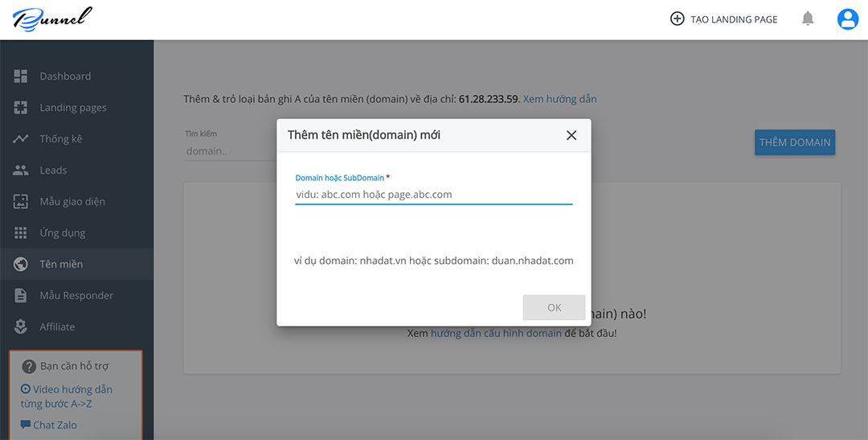Focus the Domain hoặc SubDomain input field
The width and height of the screenshot is (868, 440).
(x=433, y=195)
